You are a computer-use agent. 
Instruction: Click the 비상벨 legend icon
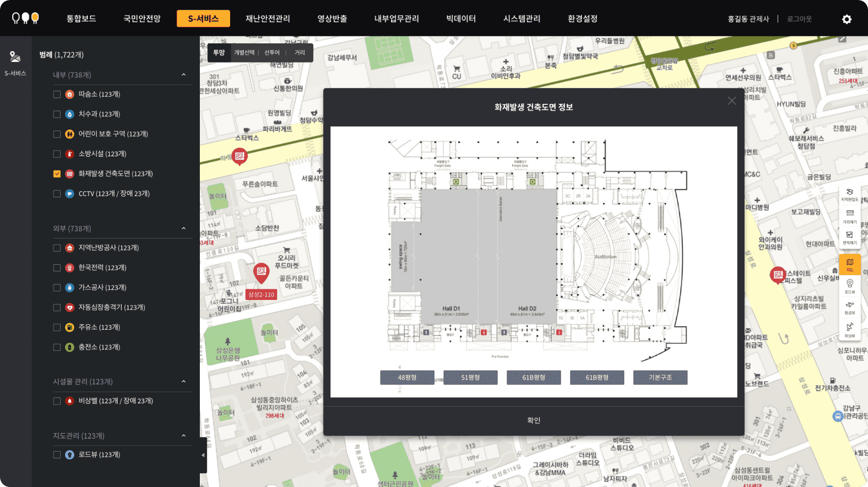tap(70, 401)
